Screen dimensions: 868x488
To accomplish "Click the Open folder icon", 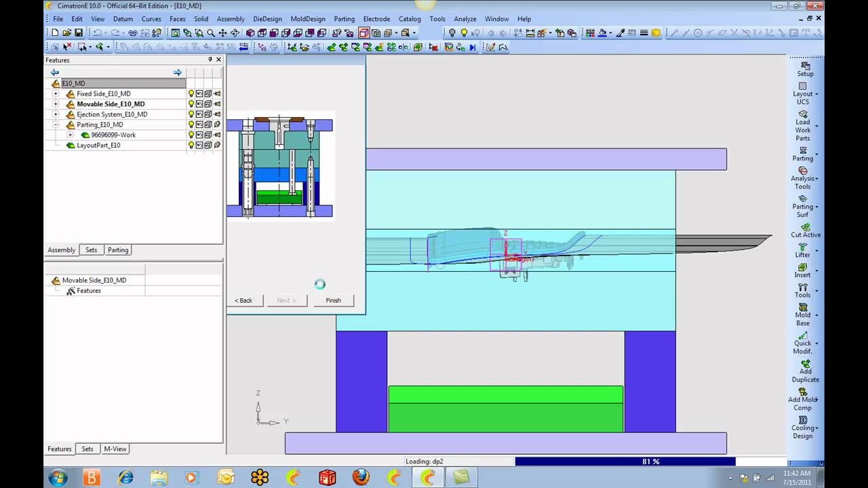I will click(x=66, y=33).
